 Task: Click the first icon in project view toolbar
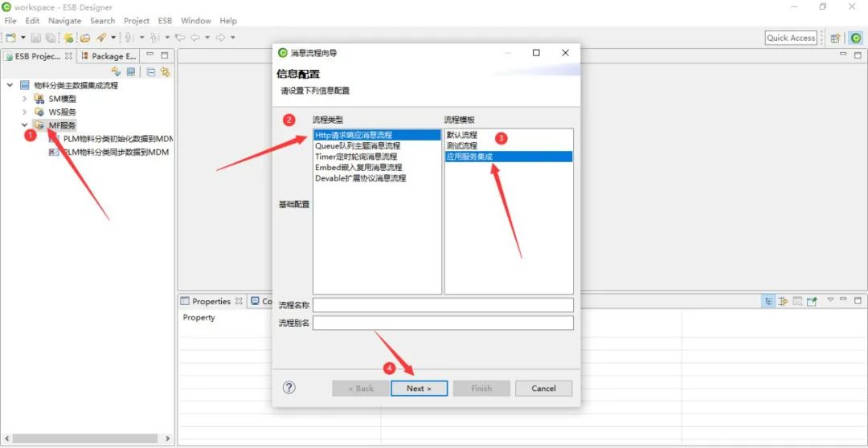116,71
